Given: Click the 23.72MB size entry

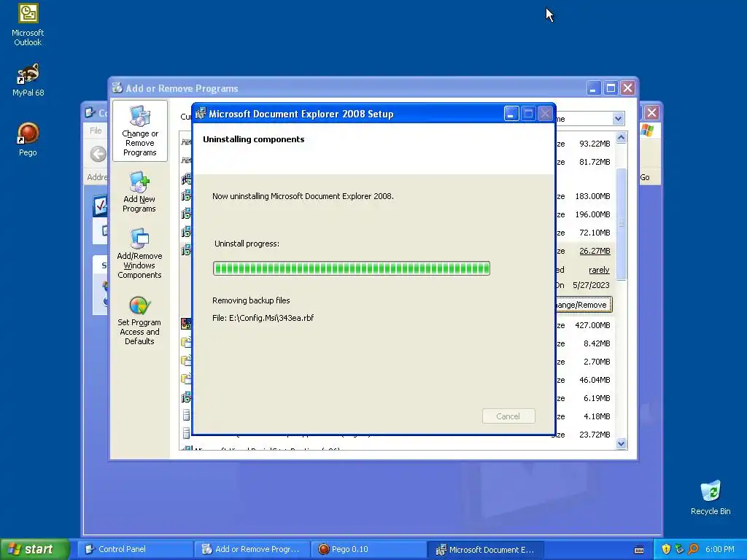Looking at the screenshot, I should [595, 435].
